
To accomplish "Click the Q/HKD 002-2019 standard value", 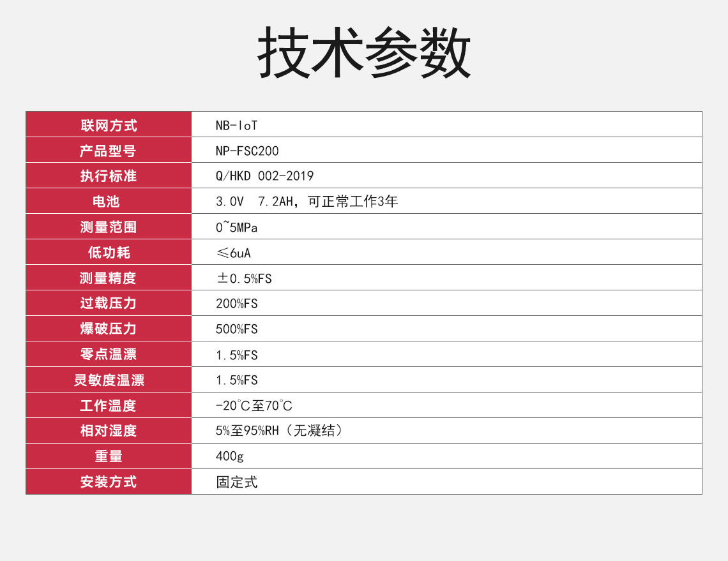I will [x=262, y=176].
